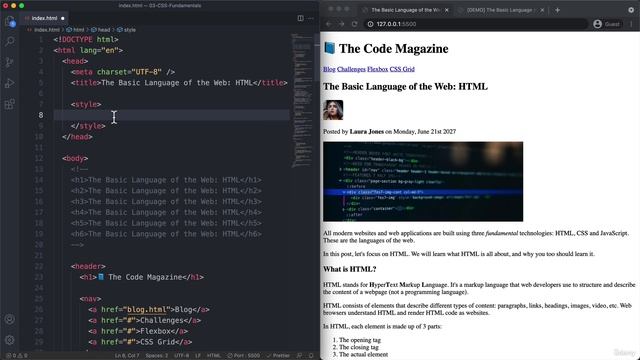The image size is (640, 360).
Task: Open the Flexbox link on webpage
Action: 378,69
